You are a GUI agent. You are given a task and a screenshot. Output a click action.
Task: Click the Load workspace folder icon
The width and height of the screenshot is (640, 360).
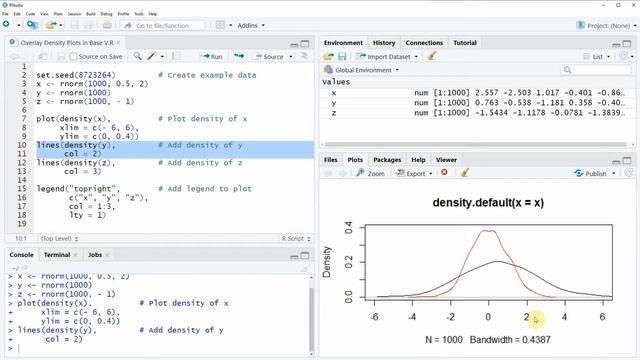(328, 56)
